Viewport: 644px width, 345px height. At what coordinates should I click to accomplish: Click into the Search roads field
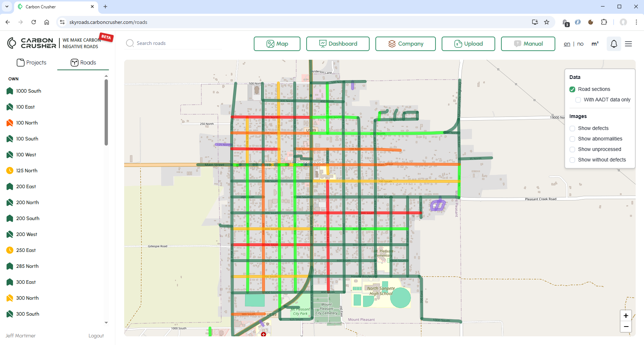[174, 43]
